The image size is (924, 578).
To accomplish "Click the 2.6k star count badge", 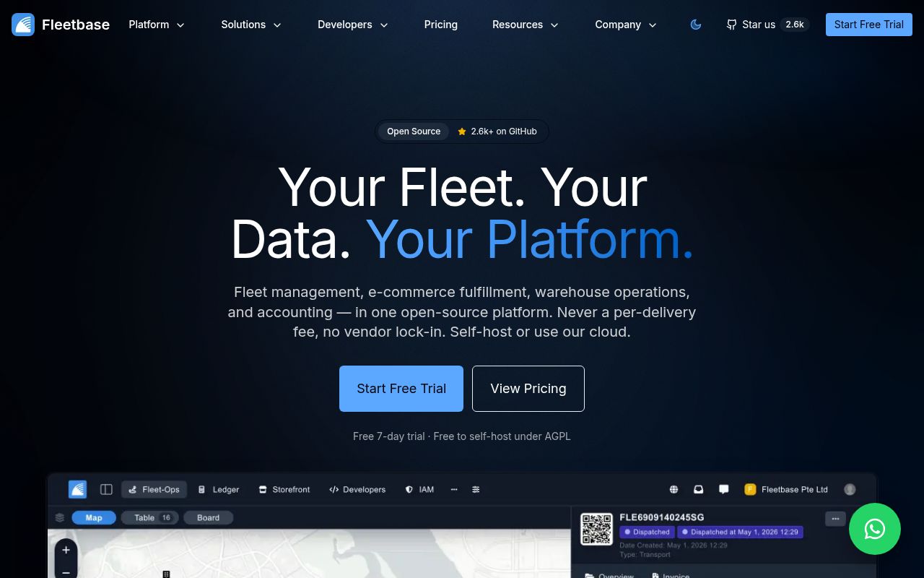I will (x=795, y=25).
